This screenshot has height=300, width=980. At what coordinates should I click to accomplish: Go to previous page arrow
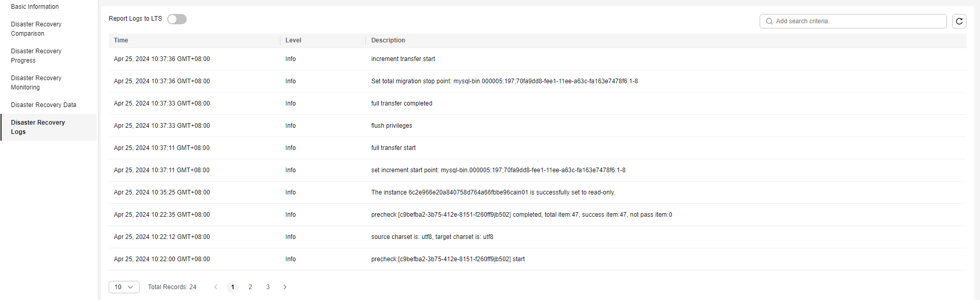coord(216,287)
